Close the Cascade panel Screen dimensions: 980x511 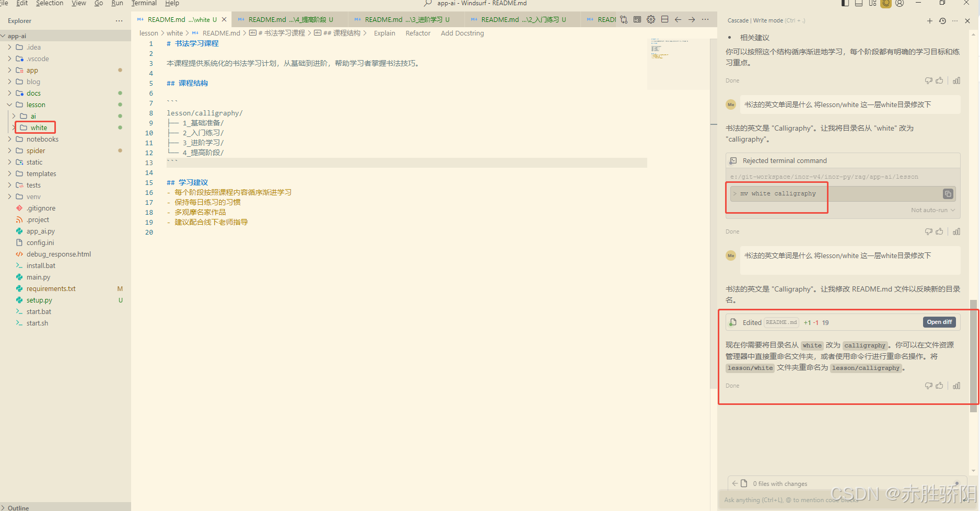click(967, 21)
